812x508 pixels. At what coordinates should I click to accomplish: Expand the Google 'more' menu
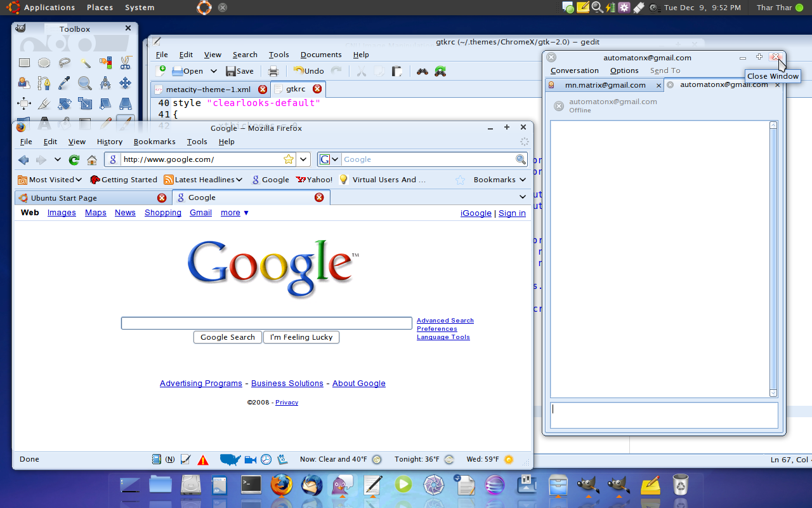click(235, 213)
